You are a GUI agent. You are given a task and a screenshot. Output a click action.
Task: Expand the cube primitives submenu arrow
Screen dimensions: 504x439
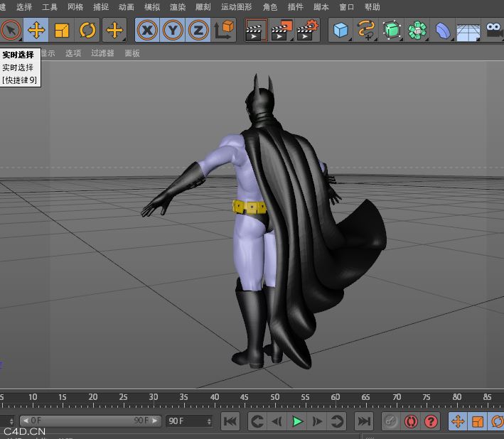[350, 40]
